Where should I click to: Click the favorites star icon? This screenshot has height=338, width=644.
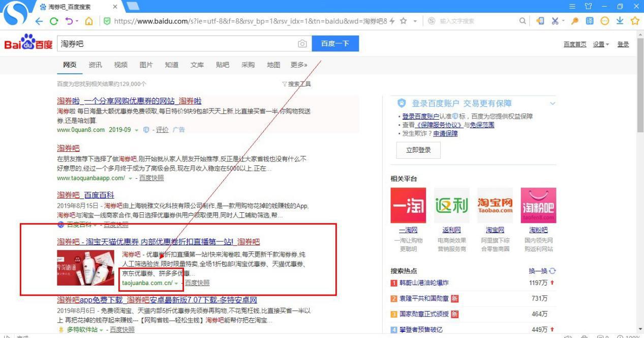[634, 21]
